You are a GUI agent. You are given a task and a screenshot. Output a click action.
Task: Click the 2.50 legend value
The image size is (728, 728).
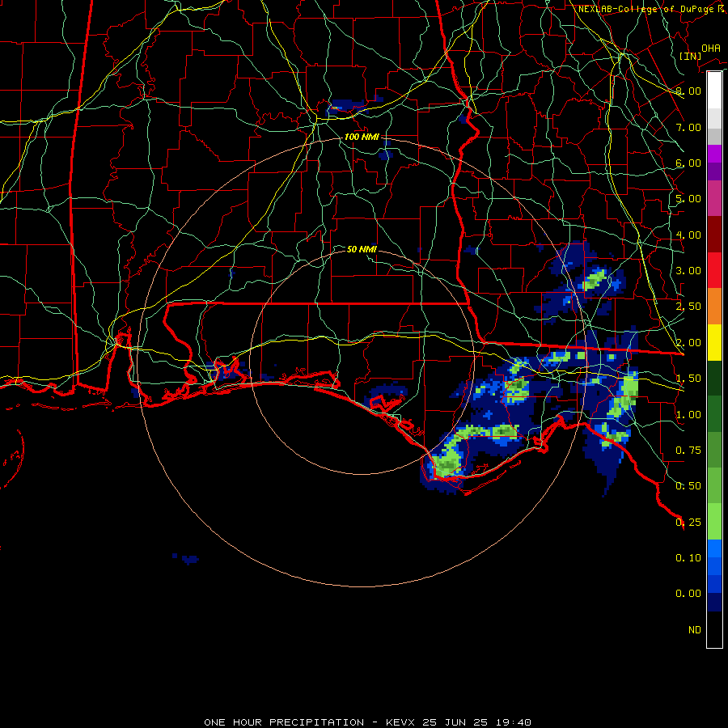[688, 307]
